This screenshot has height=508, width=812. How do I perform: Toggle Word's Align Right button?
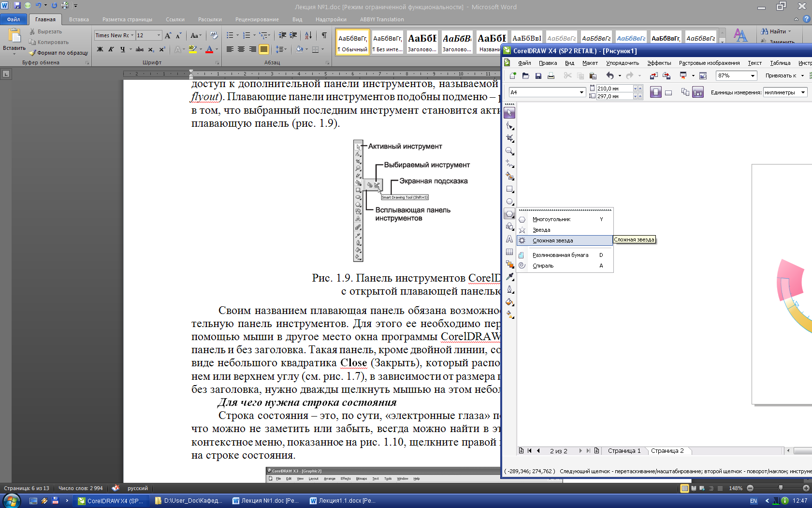(x=253, y=49)
